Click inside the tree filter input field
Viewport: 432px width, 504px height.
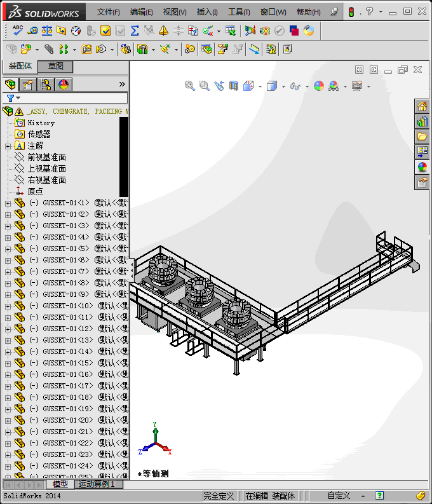point(74,98)
